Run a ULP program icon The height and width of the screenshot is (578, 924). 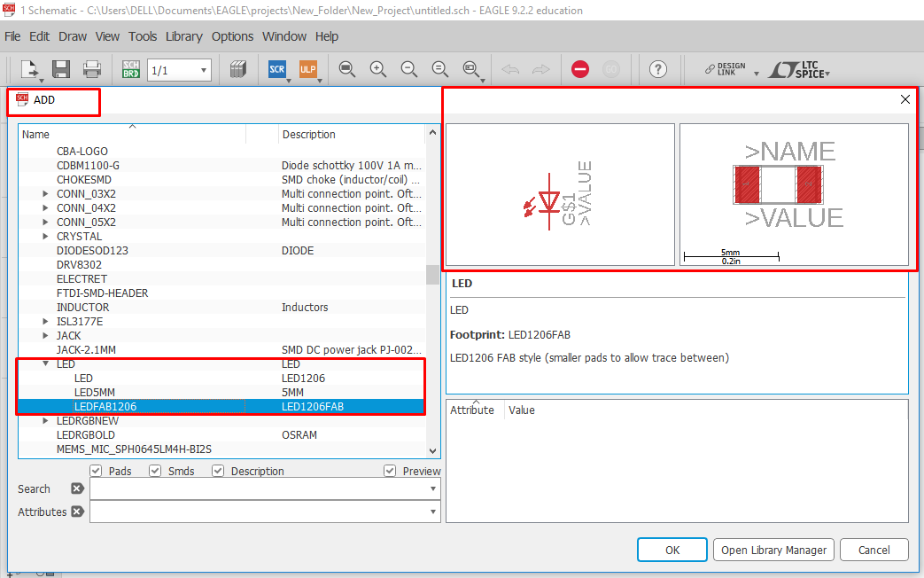(x=307, y=70)
